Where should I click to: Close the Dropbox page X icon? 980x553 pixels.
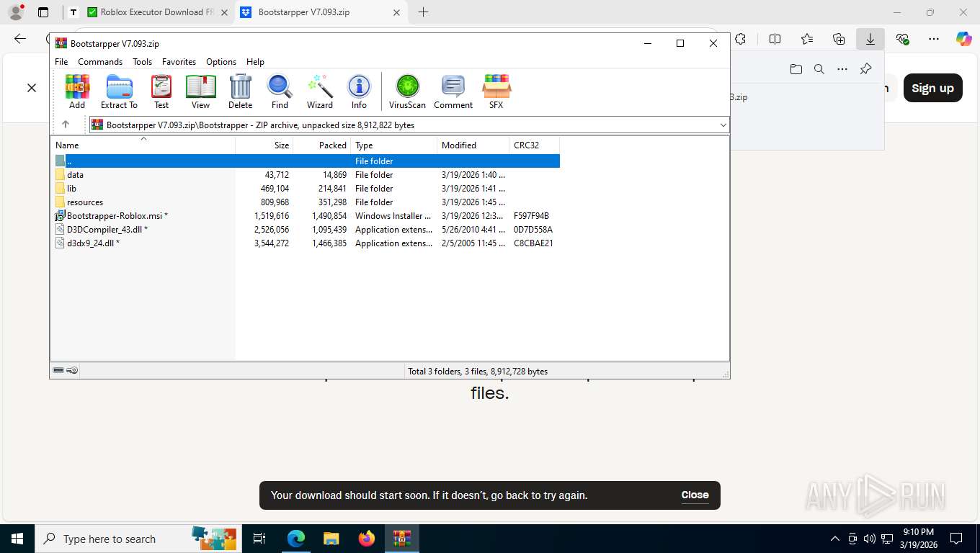pos(32,88)
